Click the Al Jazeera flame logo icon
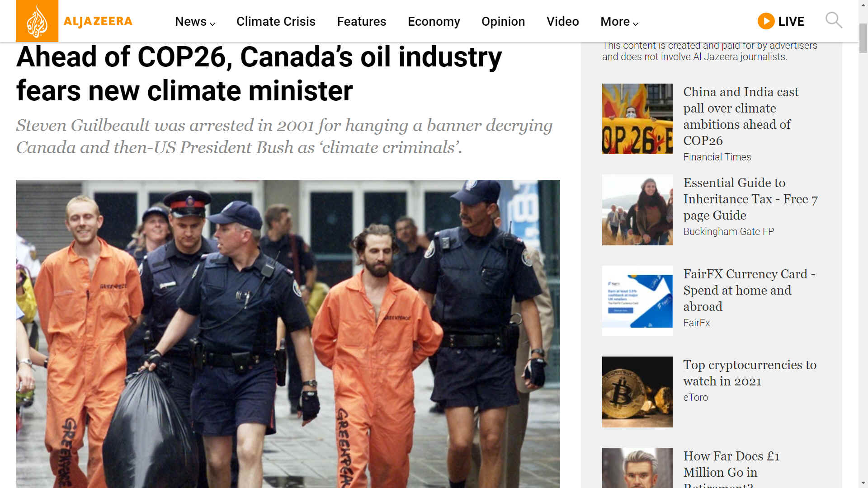868x488 pixels. [x=37, y=21]
